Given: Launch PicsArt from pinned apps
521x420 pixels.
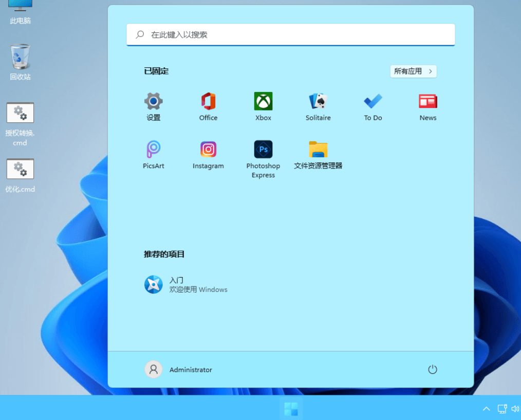Looking at the screenshot, I should [153, 155].
